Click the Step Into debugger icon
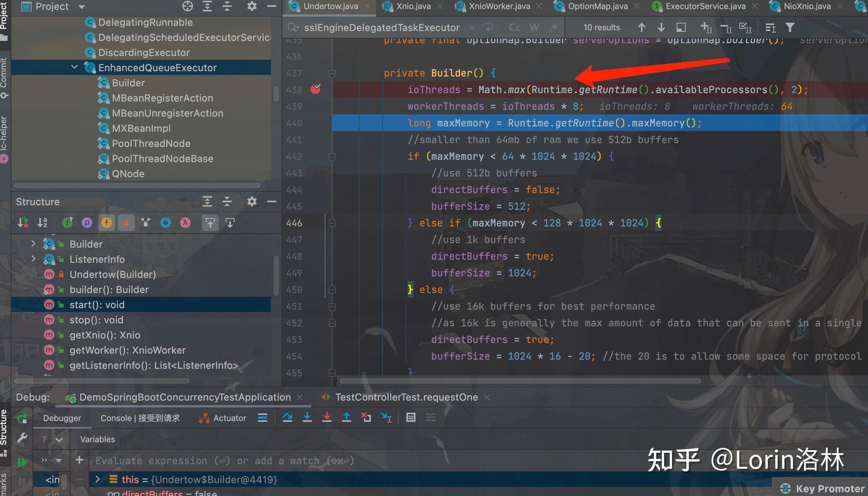Viewport: 868px width, 496px height. [307, 417]
